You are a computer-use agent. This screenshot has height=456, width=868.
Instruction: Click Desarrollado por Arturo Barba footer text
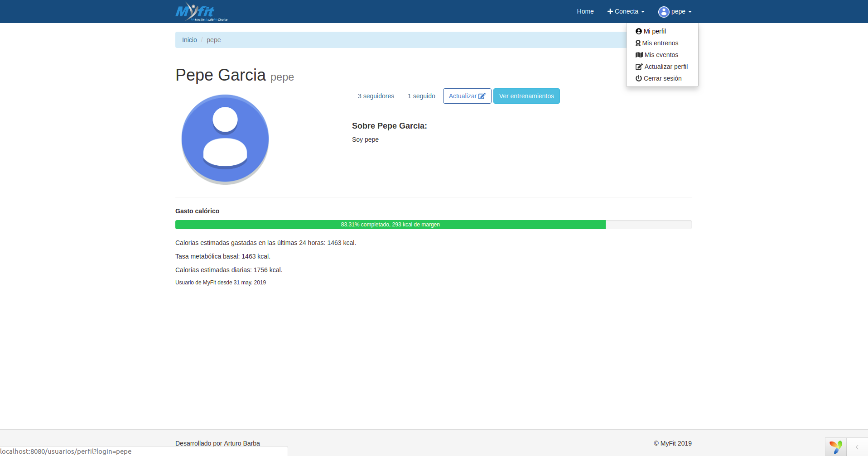(217, 443)
